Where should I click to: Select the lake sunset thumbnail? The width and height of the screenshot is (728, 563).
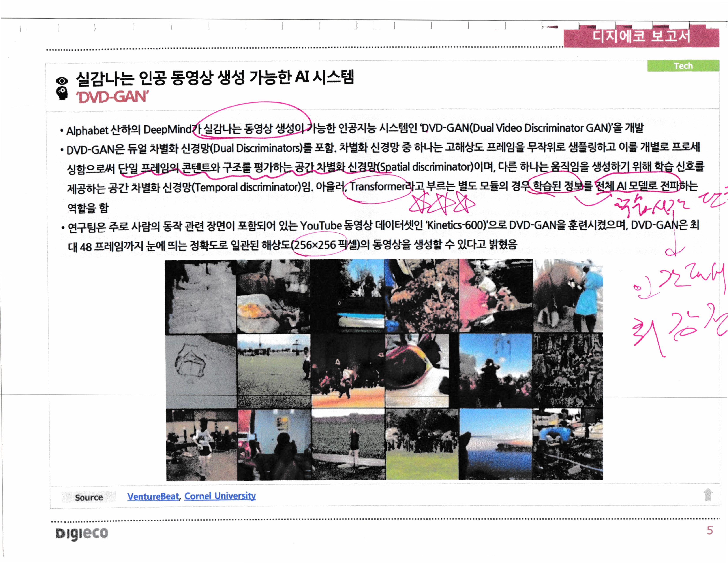pos(495,444)
